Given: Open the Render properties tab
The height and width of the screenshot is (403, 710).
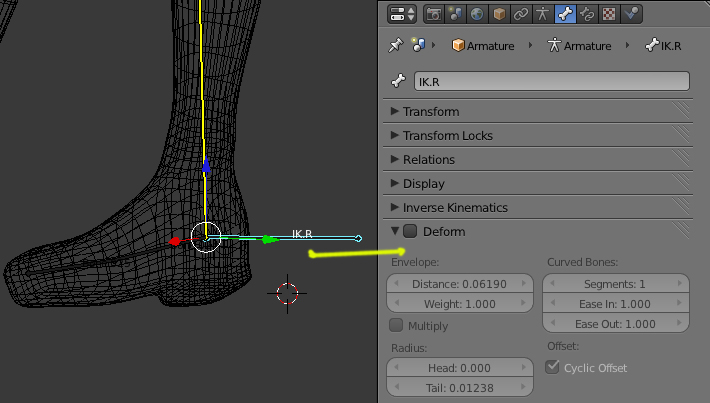Looking at the screenshot, I should 434,14.
